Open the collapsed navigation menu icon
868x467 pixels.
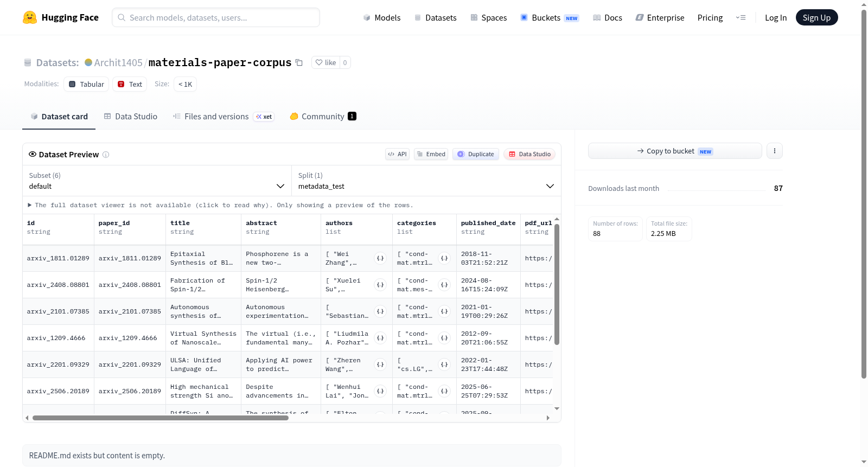[x=741, y=17]
